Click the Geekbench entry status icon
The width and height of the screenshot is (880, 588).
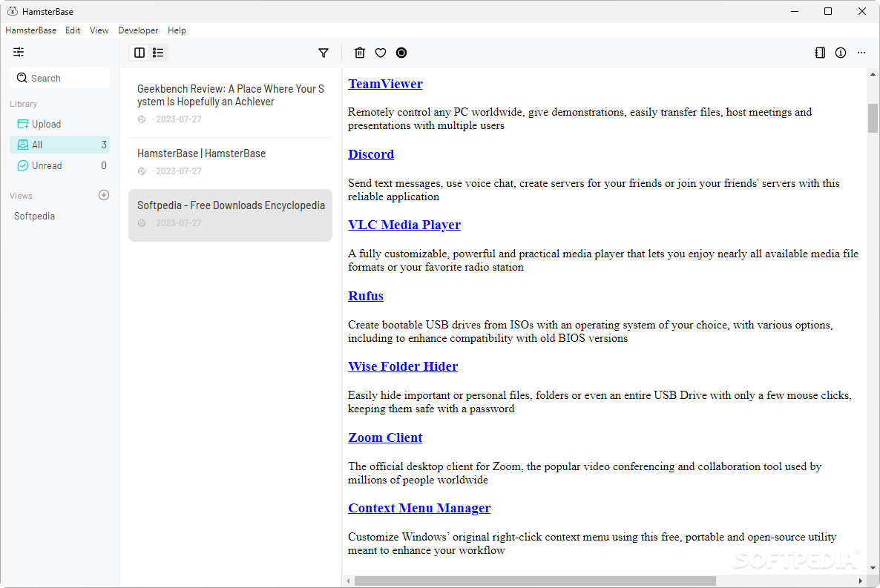[142, 119]
